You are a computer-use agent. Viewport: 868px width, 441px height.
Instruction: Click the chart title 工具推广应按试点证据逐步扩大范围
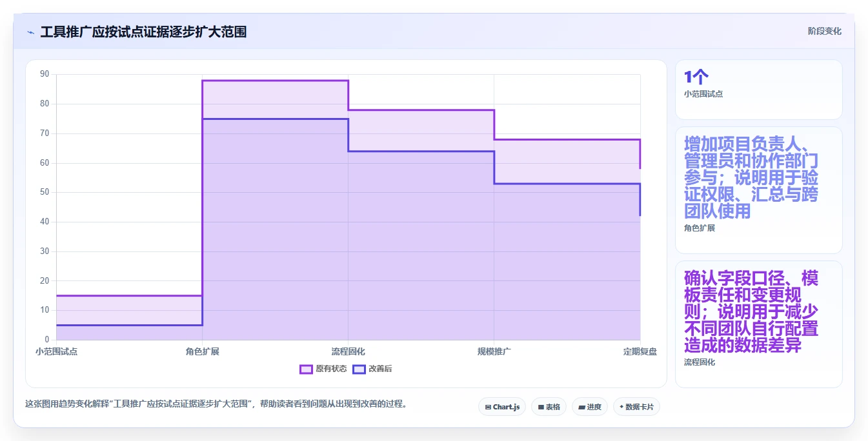pos(143,32)
